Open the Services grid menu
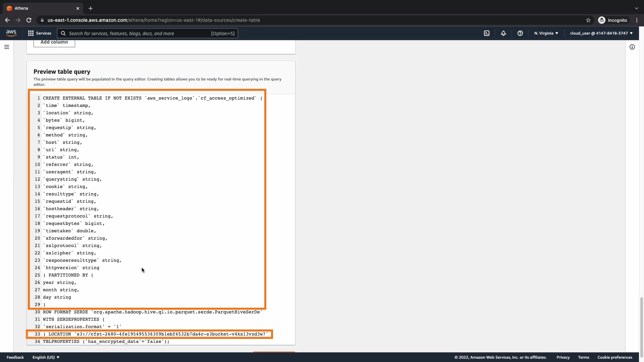Image resolution: width=644 pixels, height=362 pixels. click(40, 33)
